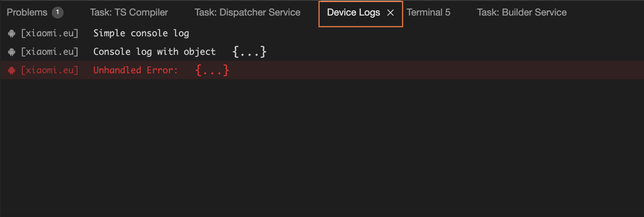Switch to Task: Builder Service tab
This screenshot has height=217, width=644.
tap(522, 12)
